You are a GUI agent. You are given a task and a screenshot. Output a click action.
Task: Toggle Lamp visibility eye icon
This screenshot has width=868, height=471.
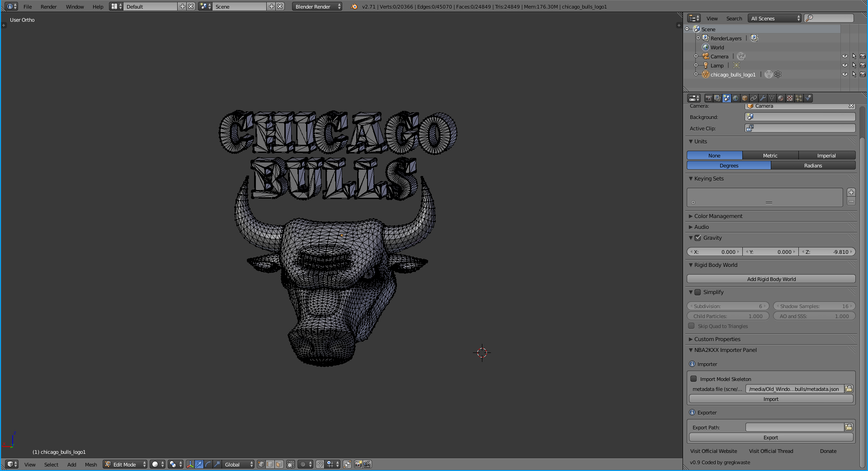[844, 65]
